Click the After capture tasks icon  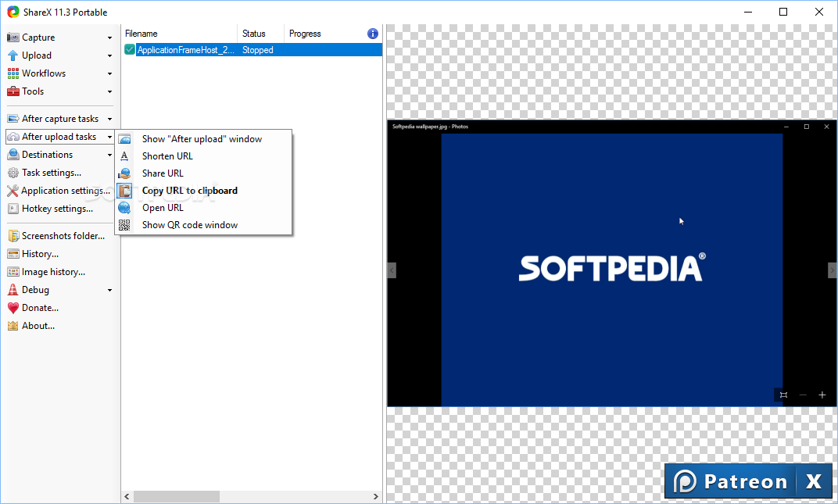point(13,119)
